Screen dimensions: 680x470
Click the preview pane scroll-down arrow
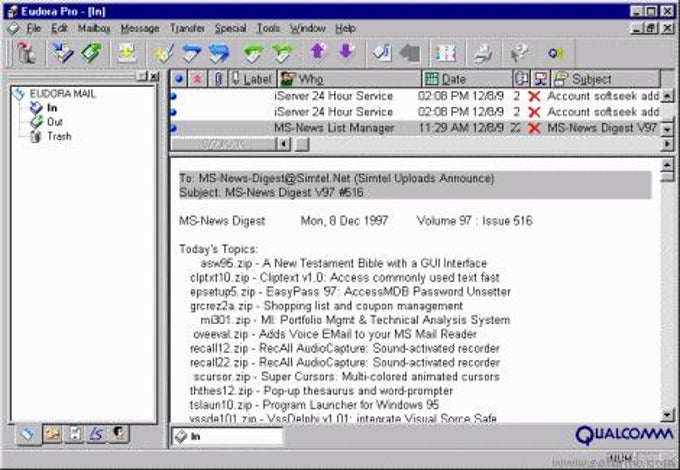point(667,415)
